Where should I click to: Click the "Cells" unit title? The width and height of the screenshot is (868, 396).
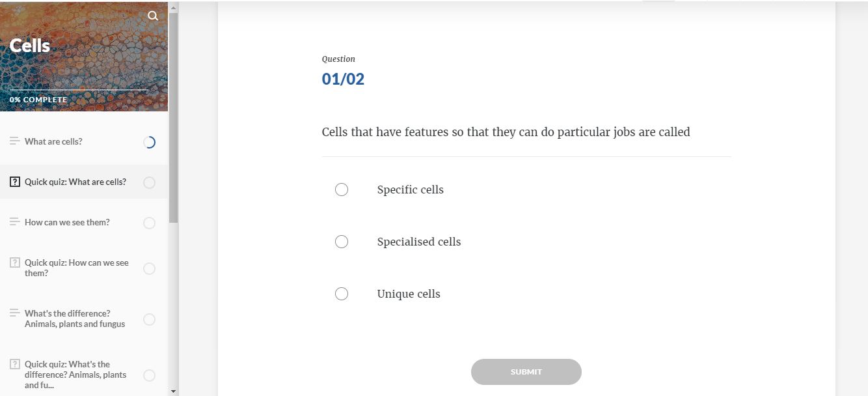30,45
